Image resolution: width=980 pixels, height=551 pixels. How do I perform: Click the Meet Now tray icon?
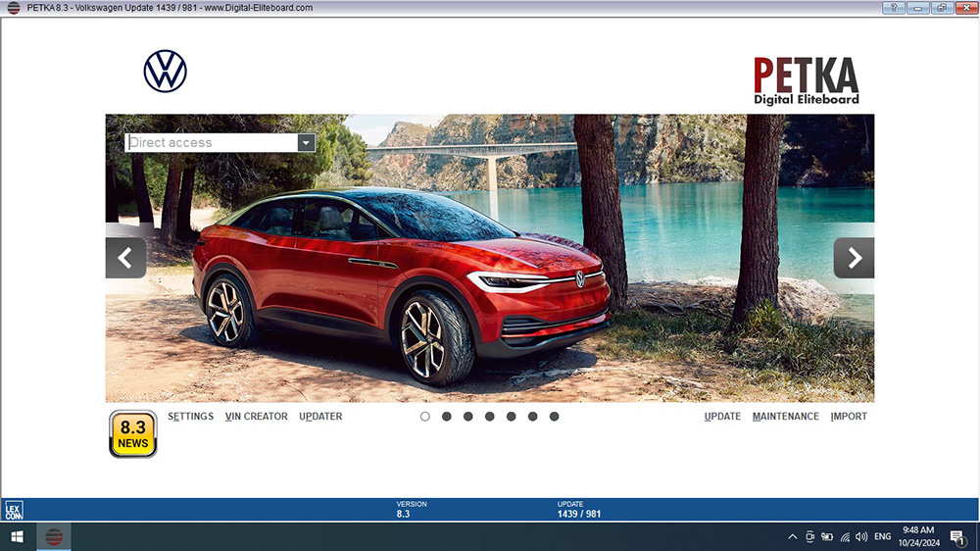(810, 536)
